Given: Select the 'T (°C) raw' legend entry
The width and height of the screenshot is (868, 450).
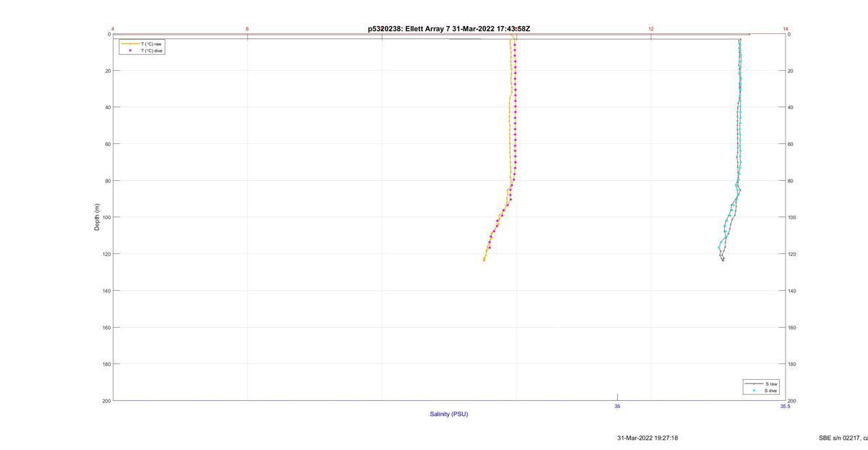Looking at the screenshot, I should (x=151, y=44).
